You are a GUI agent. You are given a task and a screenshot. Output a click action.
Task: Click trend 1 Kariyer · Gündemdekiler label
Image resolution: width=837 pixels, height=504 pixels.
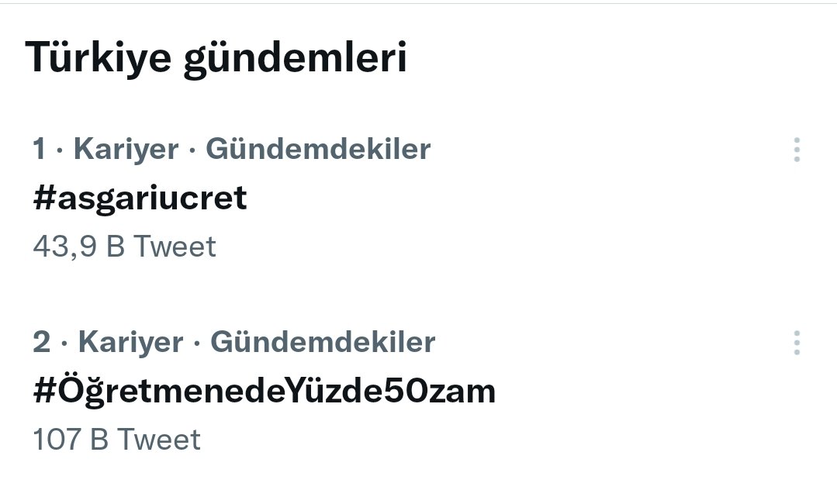pos(232,149)
